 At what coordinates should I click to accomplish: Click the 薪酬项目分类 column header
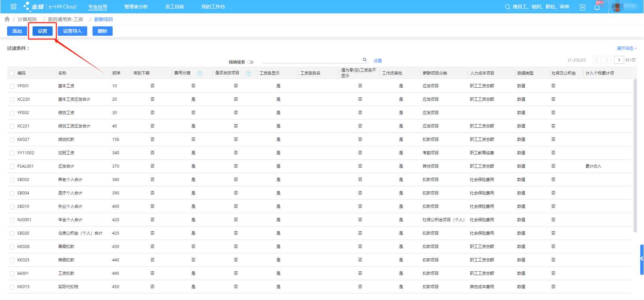click(x=435, y=73)
